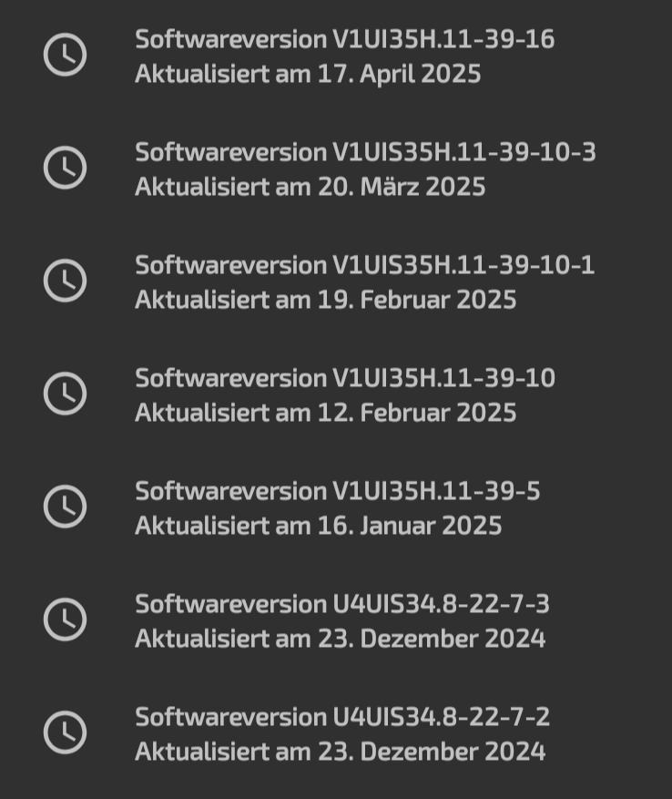Select Softwareversion U4UIS34.8-22-7-2 entry
Image resolution: width=672 pixels, height=799 pixels.
click(x=341, y=717)
